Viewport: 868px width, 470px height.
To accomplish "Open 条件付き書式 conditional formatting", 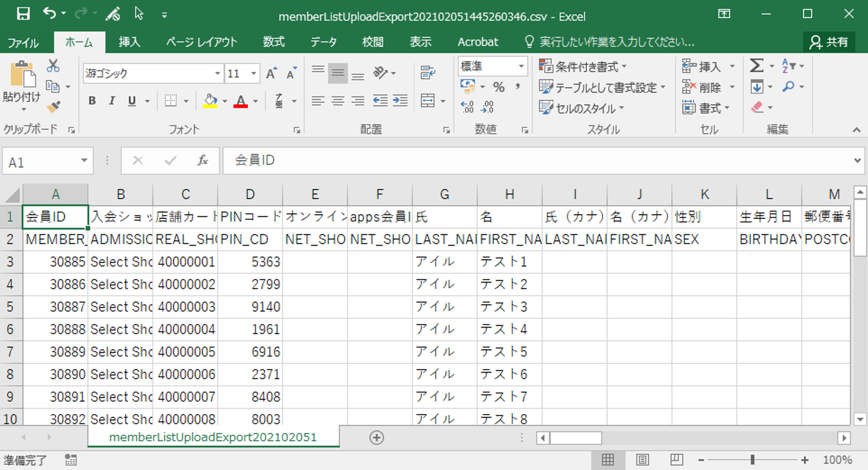I will click(583, 66).
